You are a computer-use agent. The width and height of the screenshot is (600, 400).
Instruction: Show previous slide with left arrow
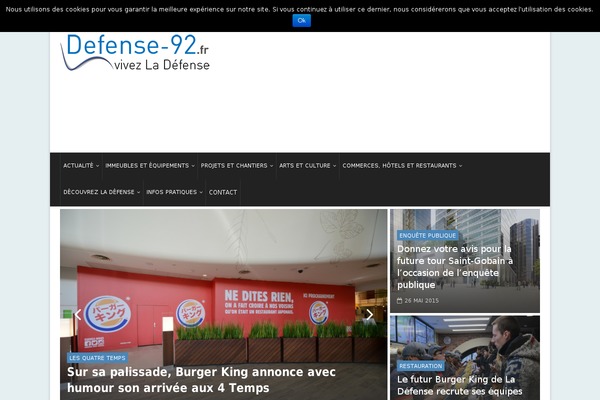(x=78, y=315)
